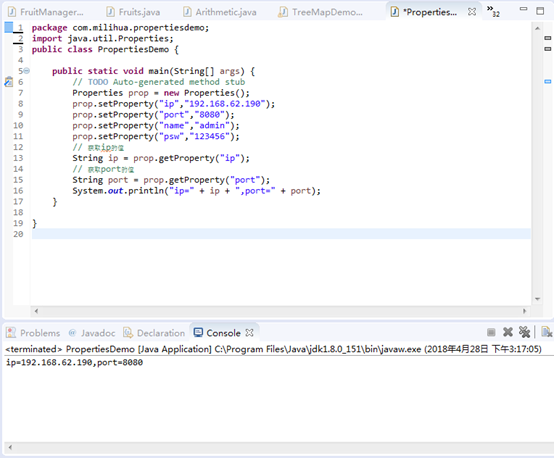
Task: Open the Arithmetic.java editor tab
Action: 220,12
